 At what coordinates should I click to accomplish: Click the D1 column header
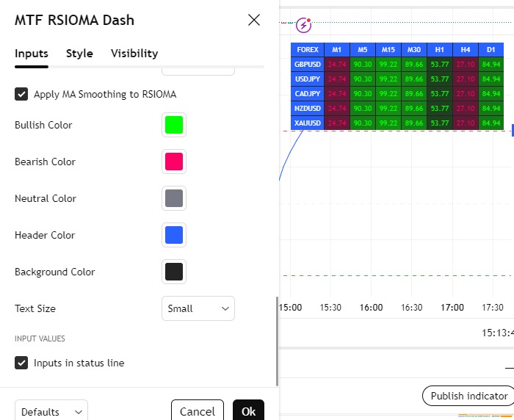pos(491,50)
